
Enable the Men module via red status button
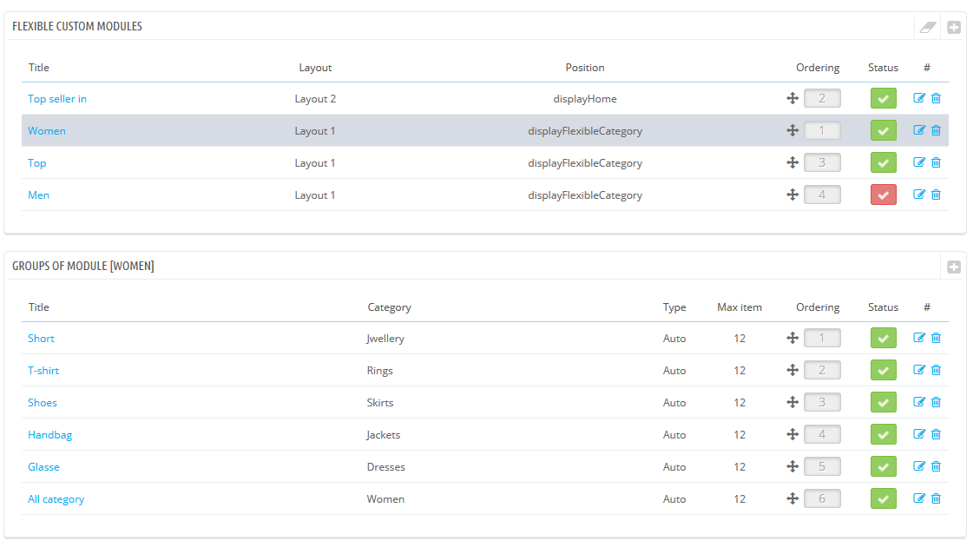pyautogui.click(x=883, y=195)
